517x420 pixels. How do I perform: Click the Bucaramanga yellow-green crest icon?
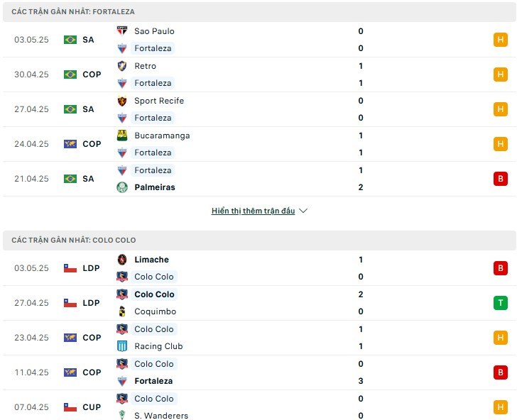coord(122,136)
